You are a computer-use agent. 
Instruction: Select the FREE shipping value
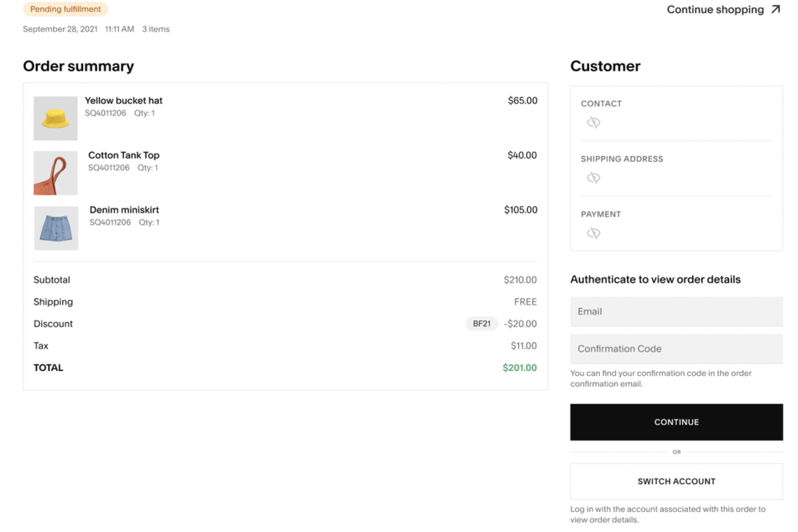525,302
